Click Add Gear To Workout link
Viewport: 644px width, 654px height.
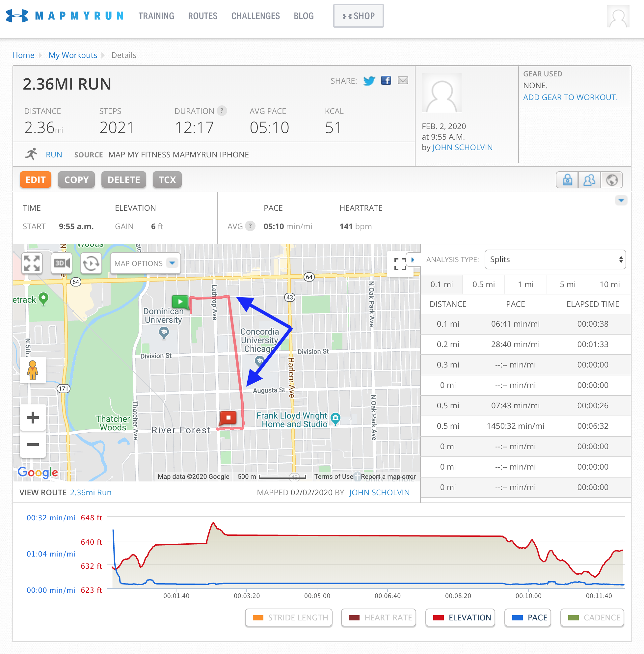(570, 97)
